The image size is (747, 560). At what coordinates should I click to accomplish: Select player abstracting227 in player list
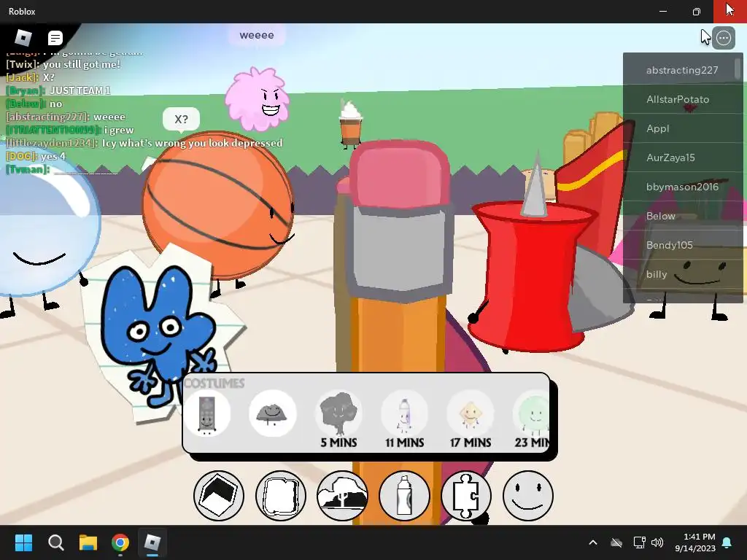click(x=682, y=70)
